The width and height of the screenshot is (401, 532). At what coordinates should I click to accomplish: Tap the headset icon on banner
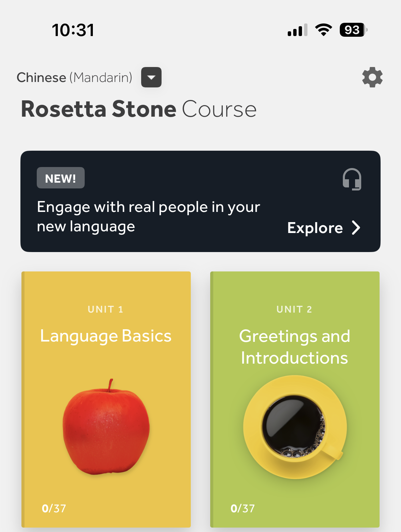tap(352, 179)
